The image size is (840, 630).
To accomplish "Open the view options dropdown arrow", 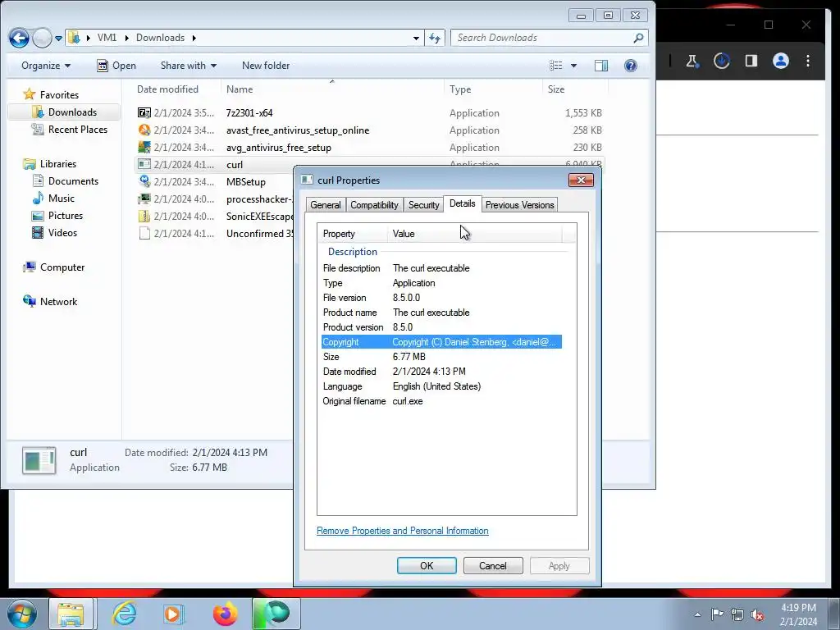I will [573, 66].
